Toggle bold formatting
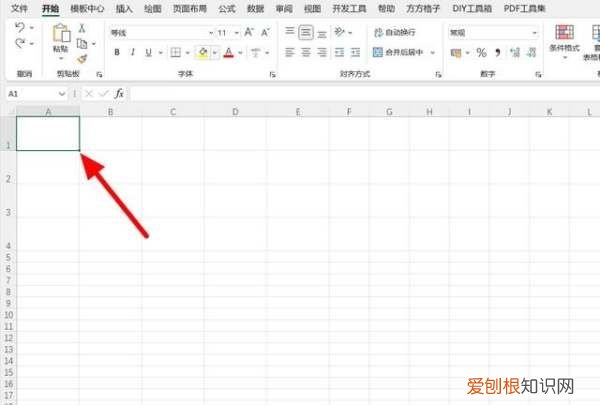600x405 pixels. point(117,52)
